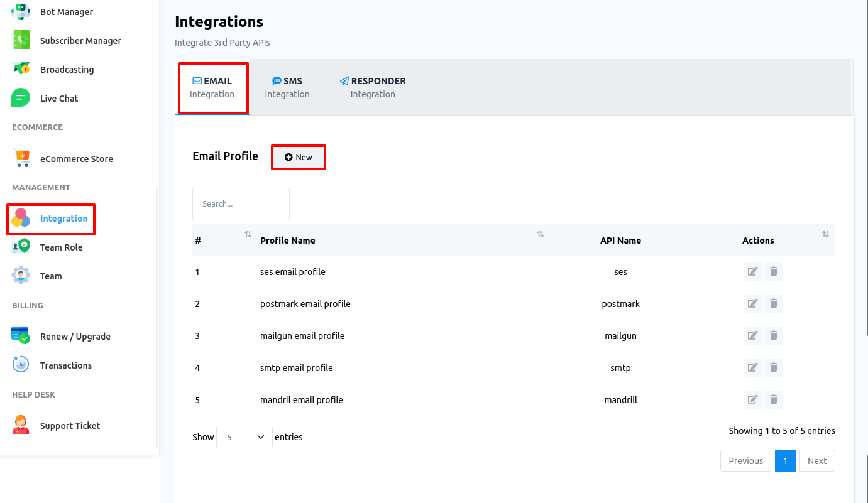
Task: Open Support Ticket agent icon
Action: point(21,425)
